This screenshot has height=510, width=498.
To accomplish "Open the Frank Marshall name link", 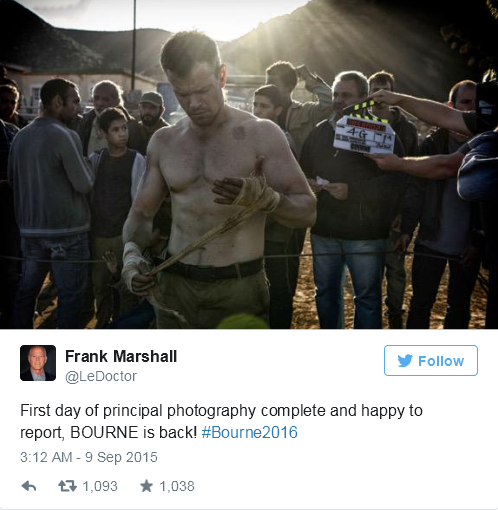I will pos(121,356).
